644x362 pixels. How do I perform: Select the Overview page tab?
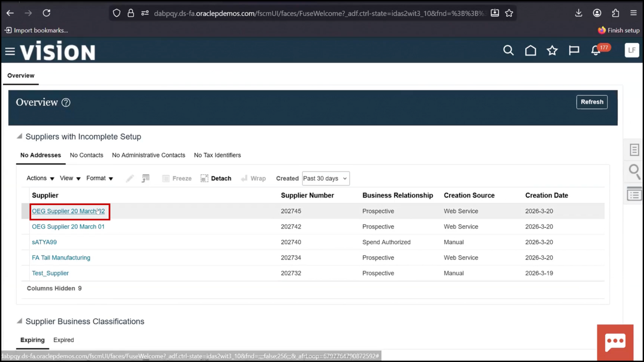tap(21, 76)
